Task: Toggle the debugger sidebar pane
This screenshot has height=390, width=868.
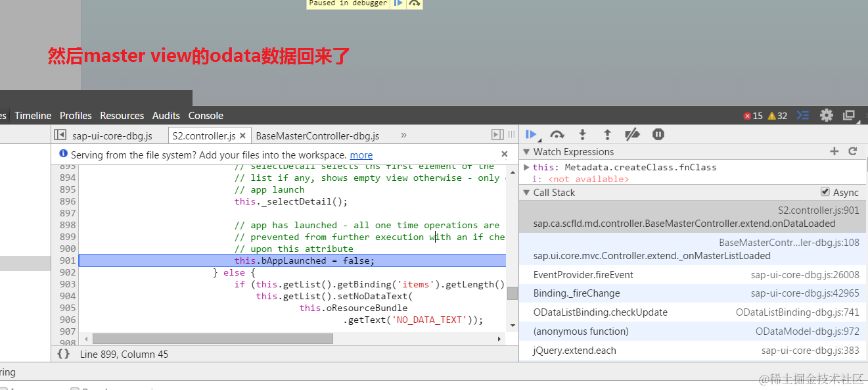Action: tap(497, 135)
